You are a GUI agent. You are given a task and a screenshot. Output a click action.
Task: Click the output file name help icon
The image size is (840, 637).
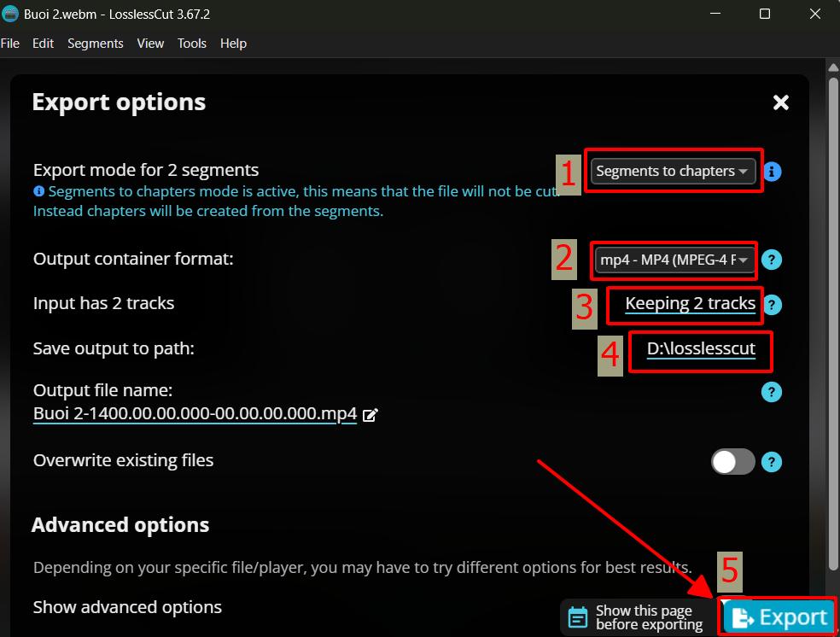point(772,392)
